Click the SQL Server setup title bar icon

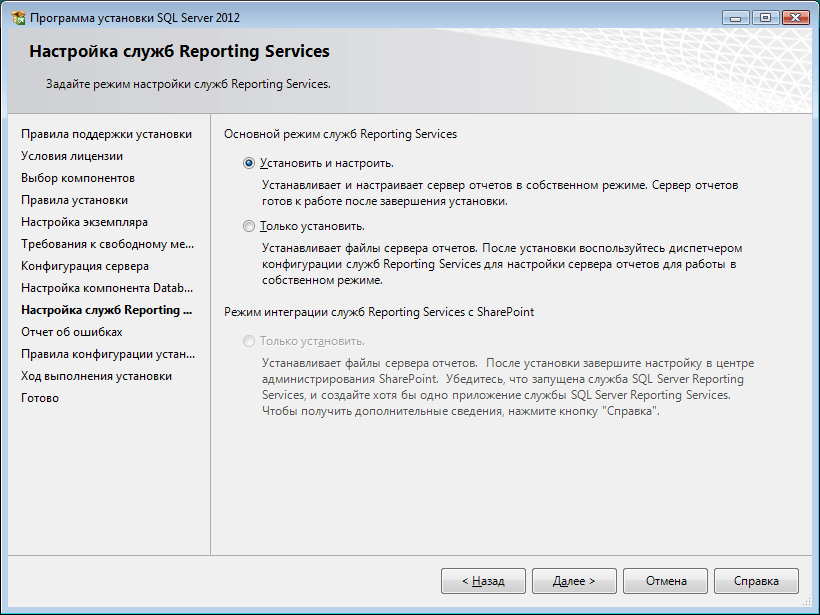(x=17, y=18)
